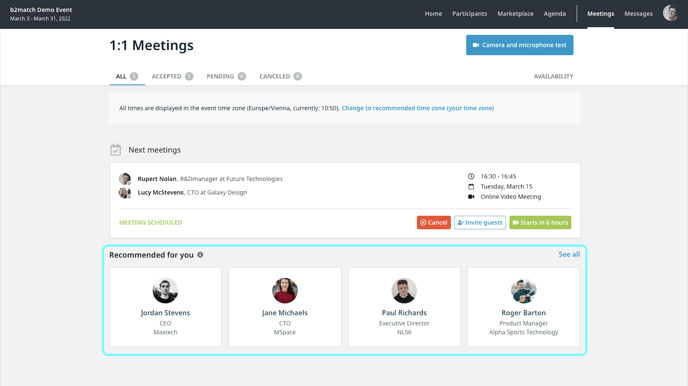
Task: Switch to the Canceled meetings tab
Action: click(280, 76)
